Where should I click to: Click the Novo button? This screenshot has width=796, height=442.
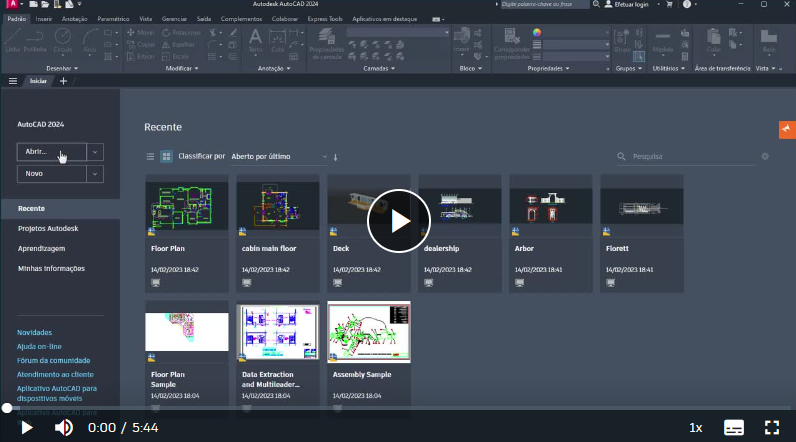click(52, 174)
